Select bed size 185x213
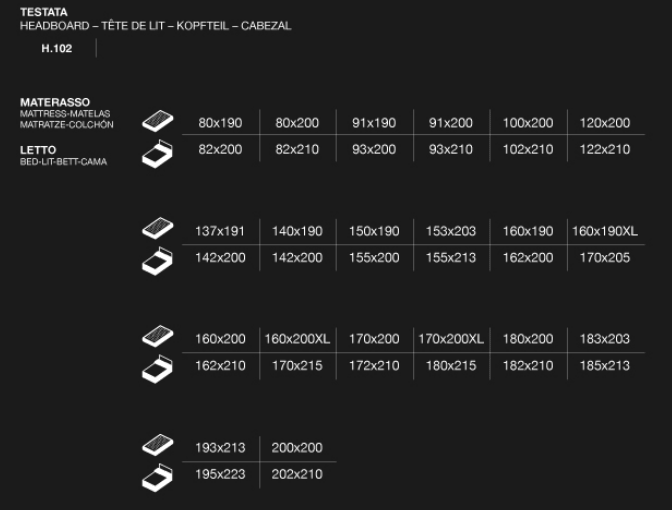672x510 pixels. [x=605, y=366]
